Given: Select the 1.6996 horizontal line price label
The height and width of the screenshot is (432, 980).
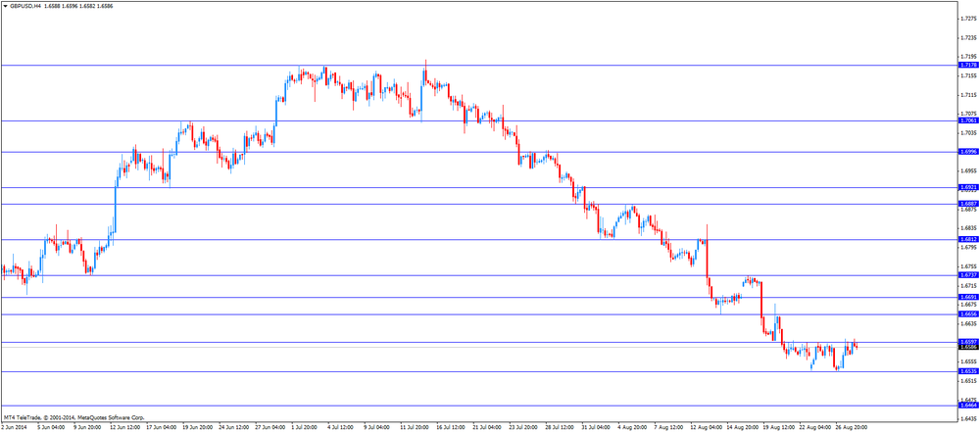Looking at the screenshot, I should point(967,151).
